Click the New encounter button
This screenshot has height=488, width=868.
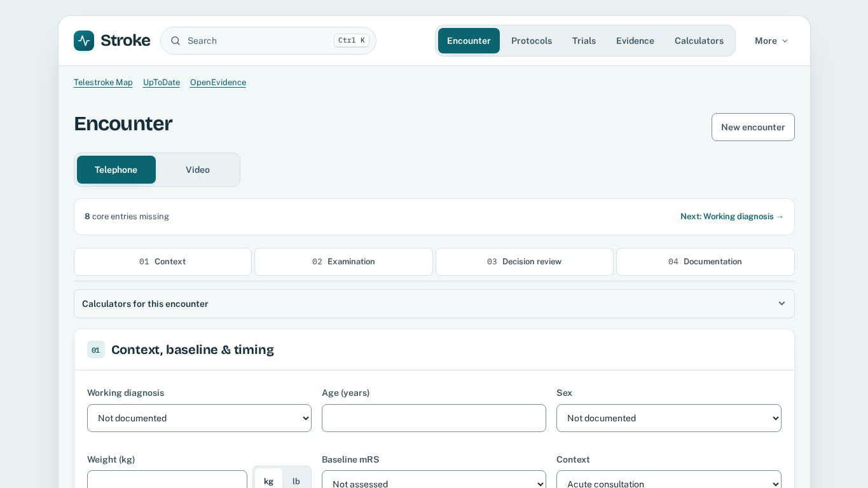coord(753,127)
